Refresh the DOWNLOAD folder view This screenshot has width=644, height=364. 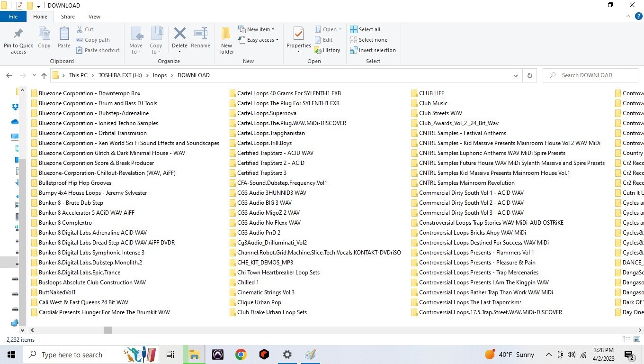coord(529,75)
